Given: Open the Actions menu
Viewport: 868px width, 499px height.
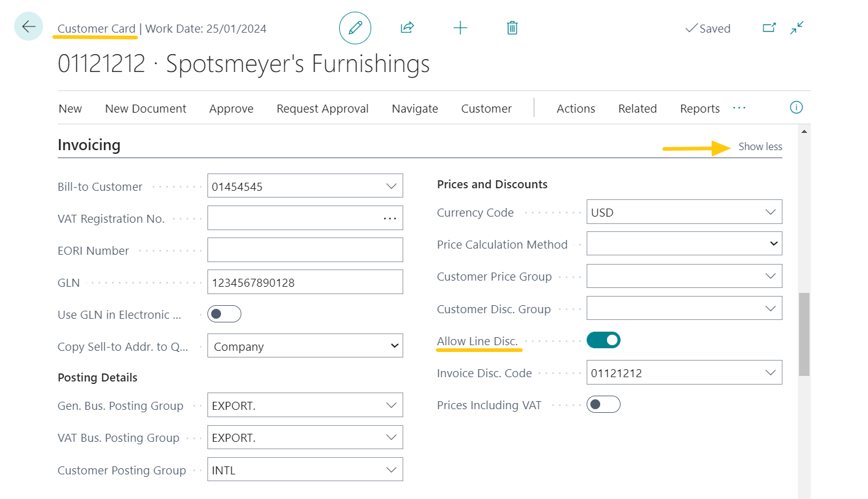Looking at the screenshot, I should pyautogui.click(x=576, y=108).
